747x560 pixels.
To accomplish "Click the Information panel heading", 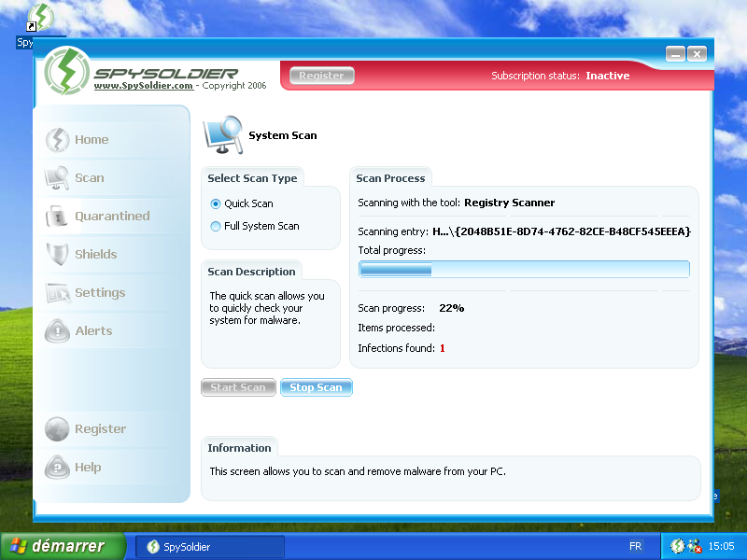I will coord(239,448).
